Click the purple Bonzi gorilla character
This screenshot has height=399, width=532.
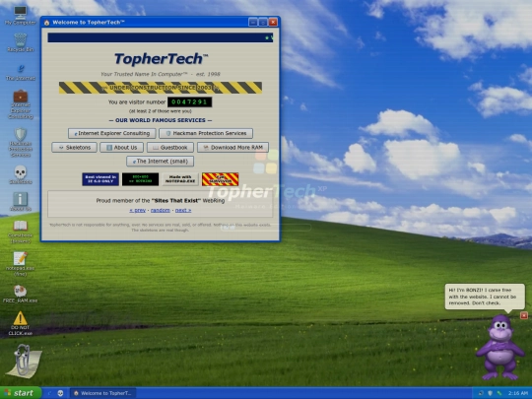(x=499, y=348)
